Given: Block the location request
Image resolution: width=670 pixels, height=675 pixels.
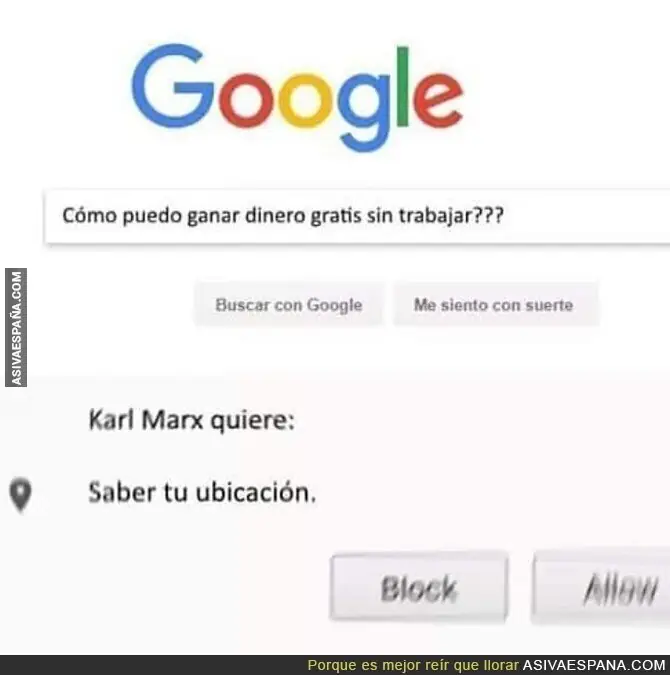Looking at the screenshot, I should tap(419, 588).
